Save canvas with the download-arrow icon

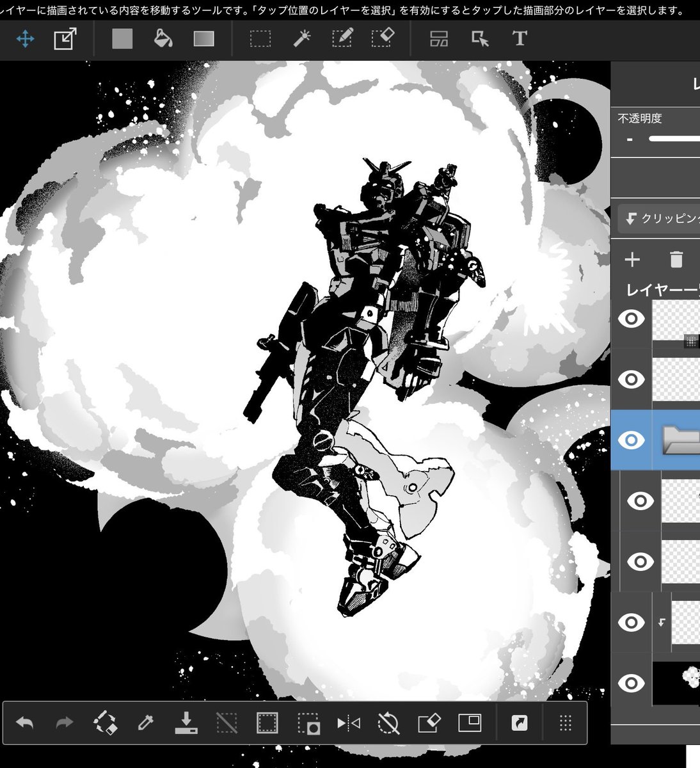(186, 723)
